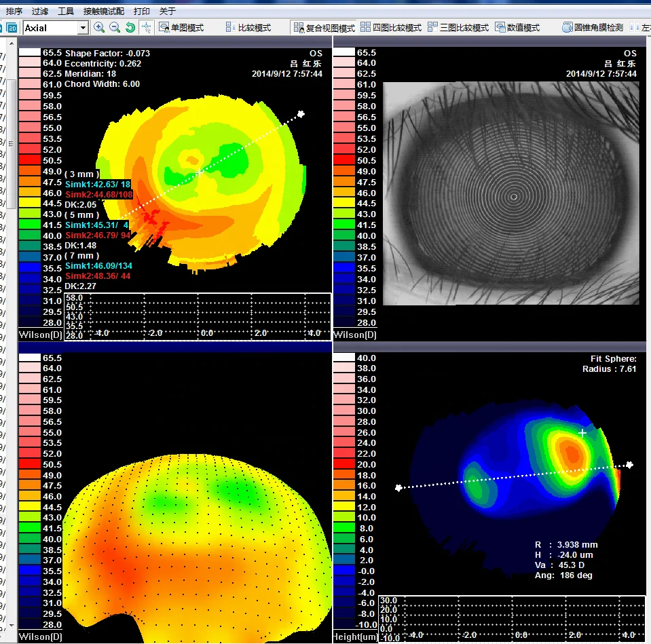Activate the crosshair cursor tool
The image size is (651, 644).
point(145,27)
